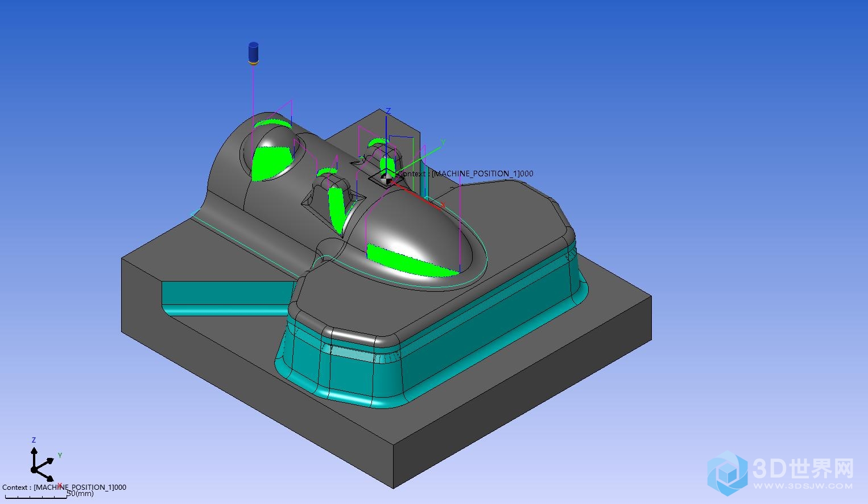Click the 50(mm) scale bar label

[80, 493]
